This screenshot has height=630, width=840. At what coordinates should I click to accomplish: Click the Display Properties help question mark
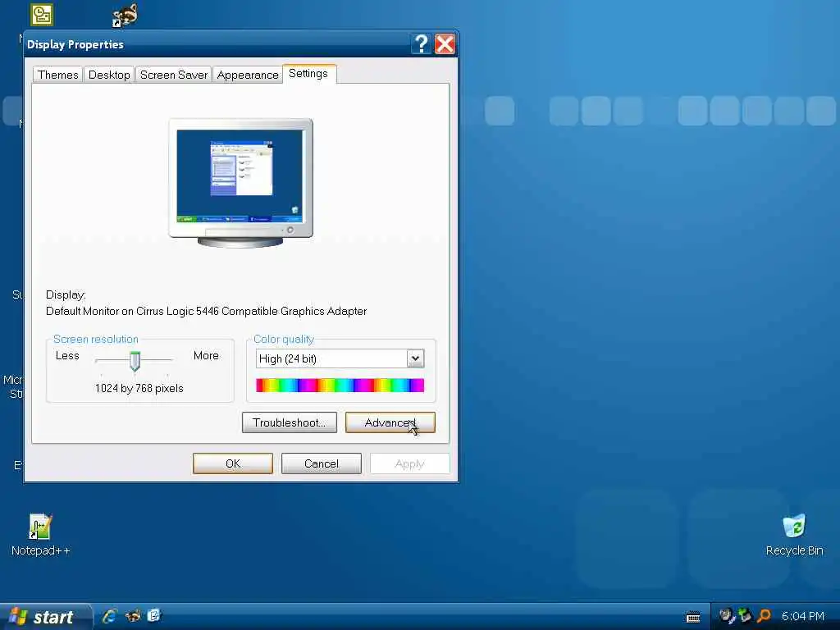[421, 44]
